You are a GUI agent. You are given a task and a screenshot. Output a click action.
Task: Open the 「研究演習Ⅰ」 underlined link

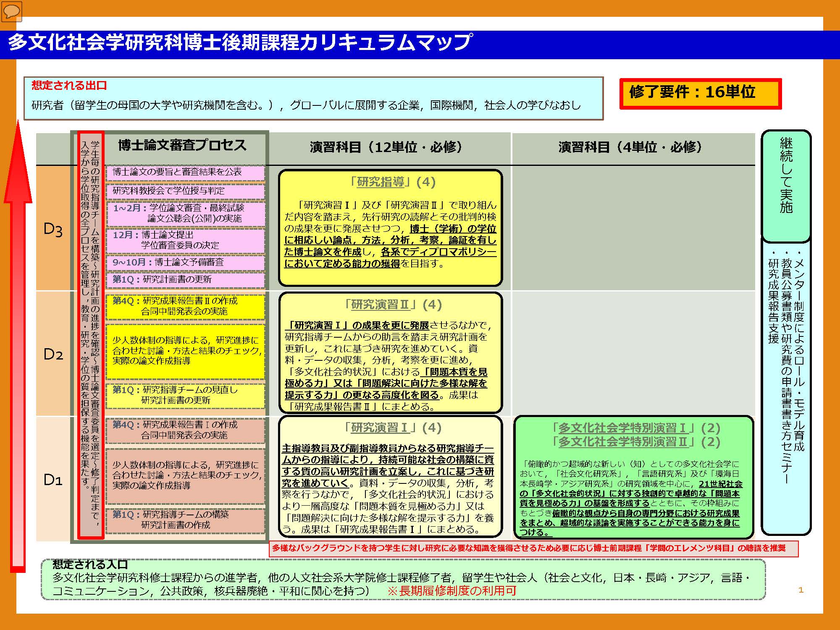(x=379, y=428)
